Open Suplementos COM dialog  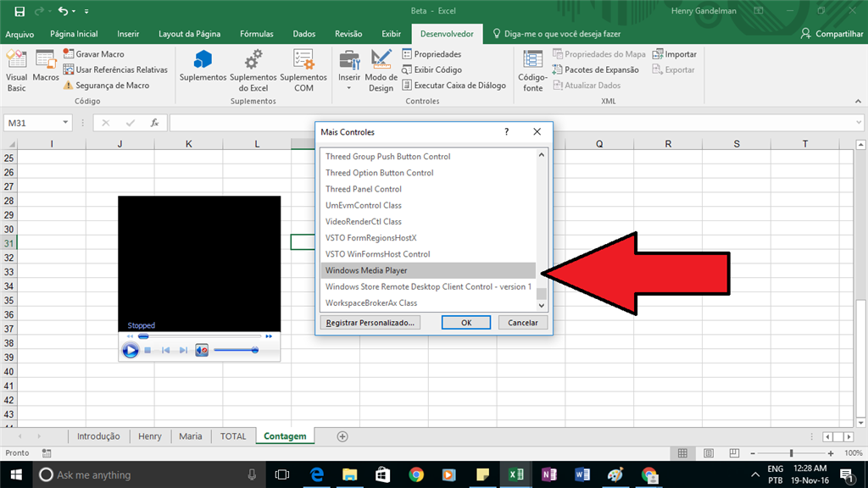[x=303, y=70]
